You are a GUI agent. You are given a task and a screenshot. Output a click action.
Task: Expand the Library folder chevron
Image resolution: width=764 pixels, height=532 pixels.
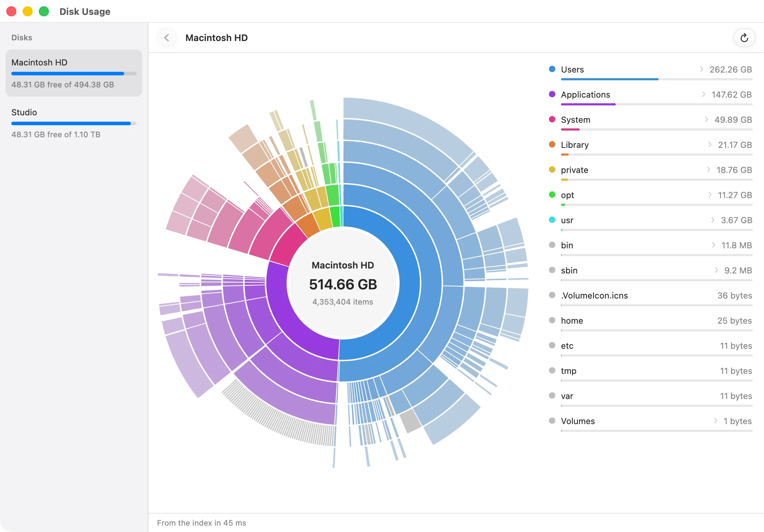710,145
